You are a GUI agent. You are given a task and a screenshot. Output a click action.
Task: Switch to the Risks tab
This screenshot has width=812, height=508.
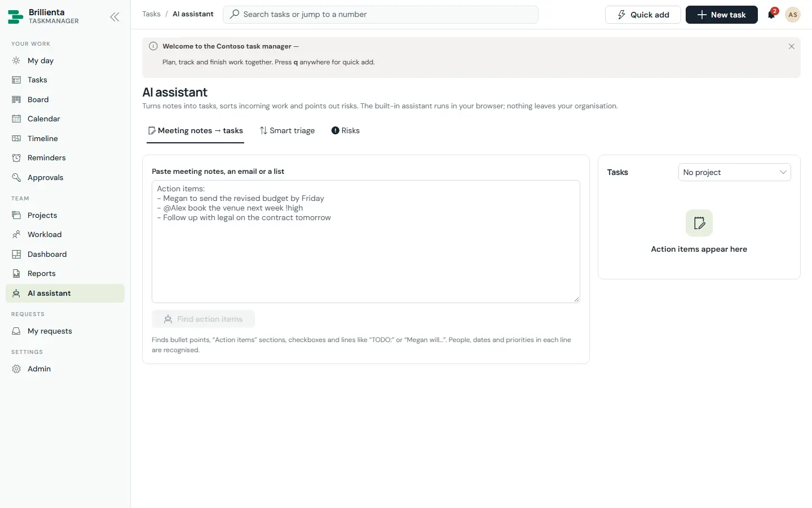pos(346,131)
